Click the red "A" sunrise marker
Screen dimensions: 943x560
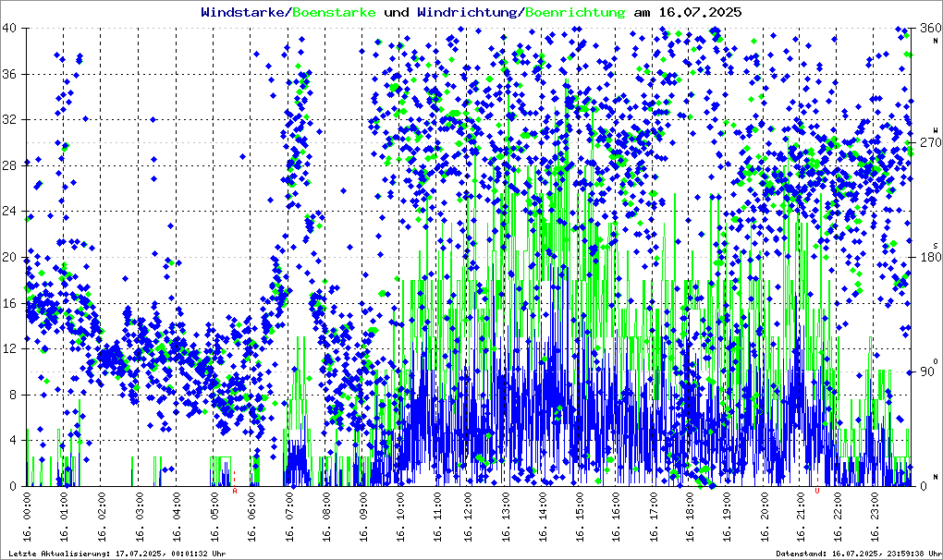[235, 491]
